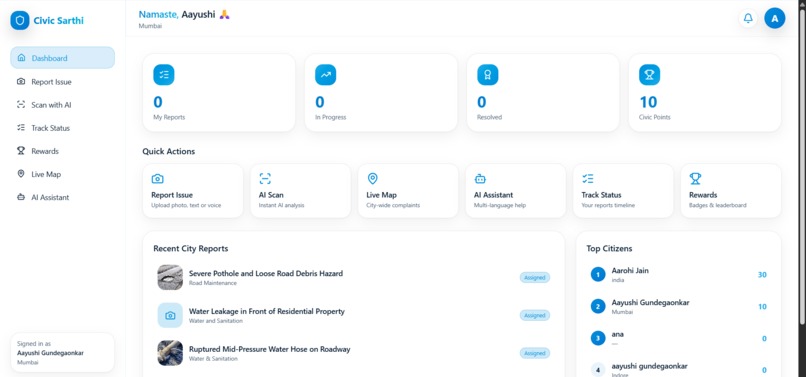Click the In Progress trend arrow icon
806x377 pixels.
tap(325, 75)
